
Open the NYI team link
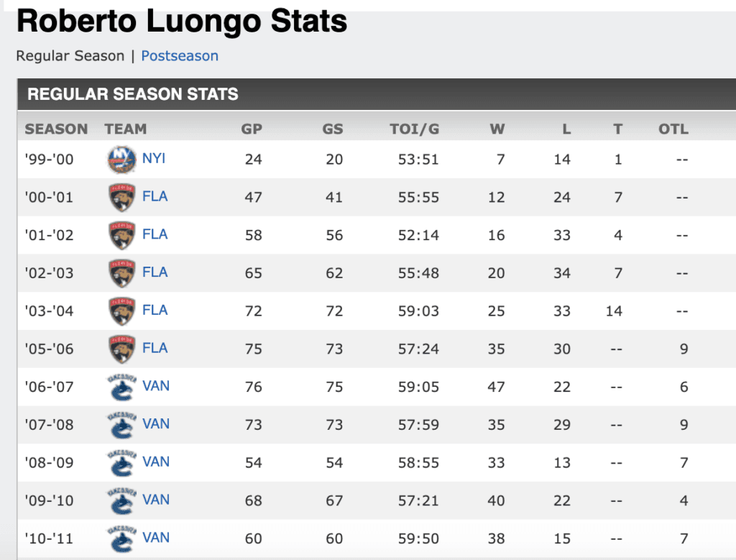(x=154, y=158)
